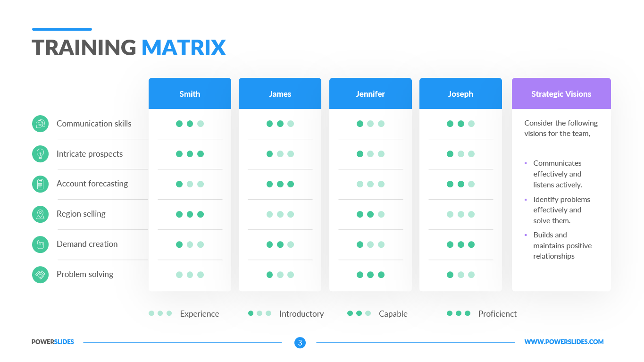This screenshot has width=644, height=362.
Task: Select the Communication skills row label
Action: [94, 124]
